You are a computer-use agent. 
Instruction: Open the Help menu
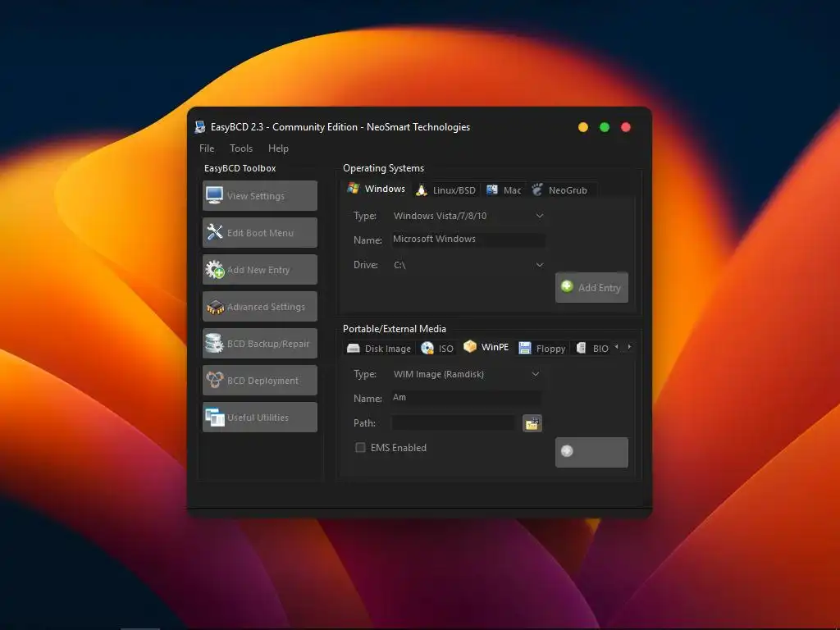pyautogui.click(x=278, y=148)
